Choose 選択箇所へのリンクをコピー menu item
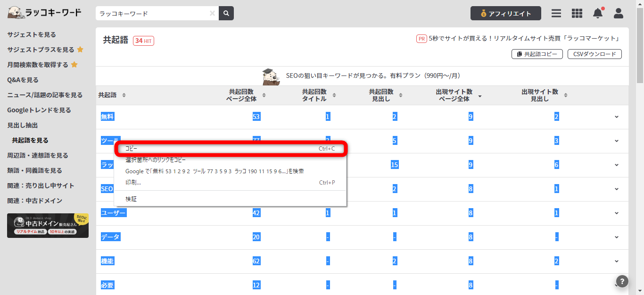 pos(231,160)
